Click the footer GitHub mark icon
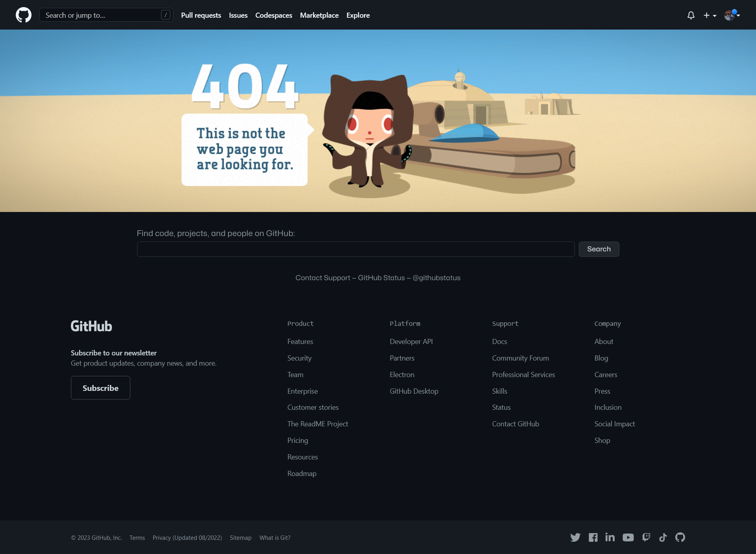 (680, 537)
